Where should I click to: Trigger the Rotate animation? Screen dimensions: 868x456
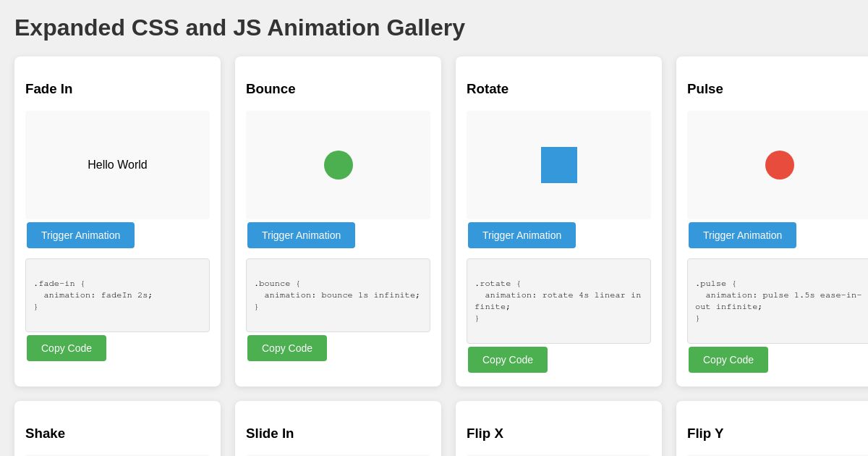[522, 235]
